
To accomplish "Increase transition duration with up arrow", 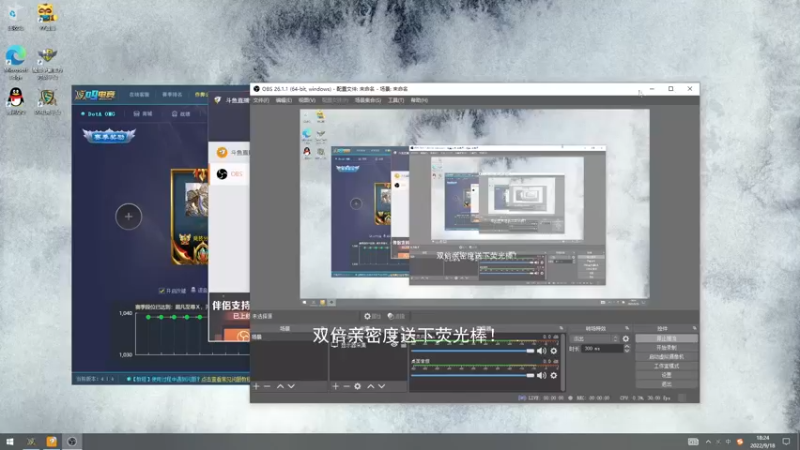I will [x=627, y=346].
